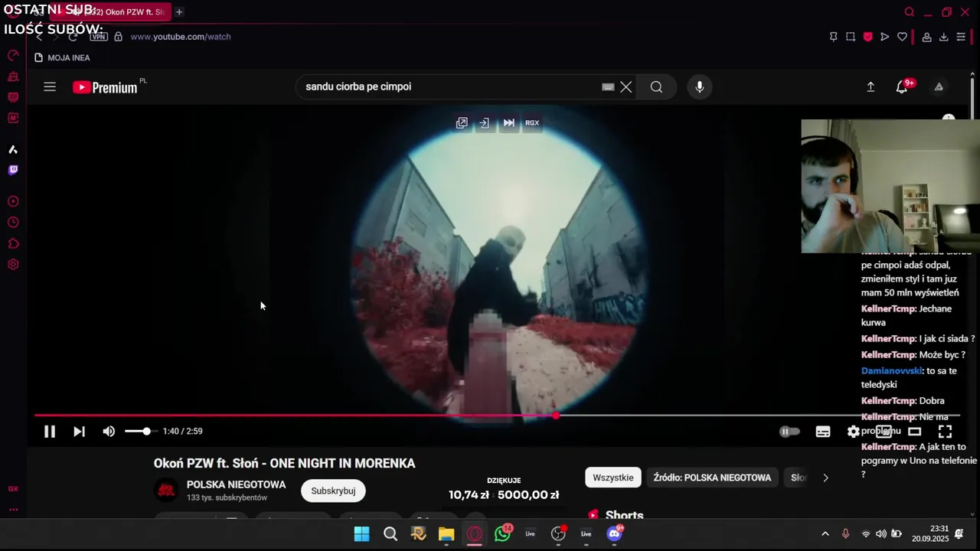This screenshot has height=551, width=980.
Task: Open the player icon in Opera sidebar
Action: pyautogui.click(x=13, y=201)
